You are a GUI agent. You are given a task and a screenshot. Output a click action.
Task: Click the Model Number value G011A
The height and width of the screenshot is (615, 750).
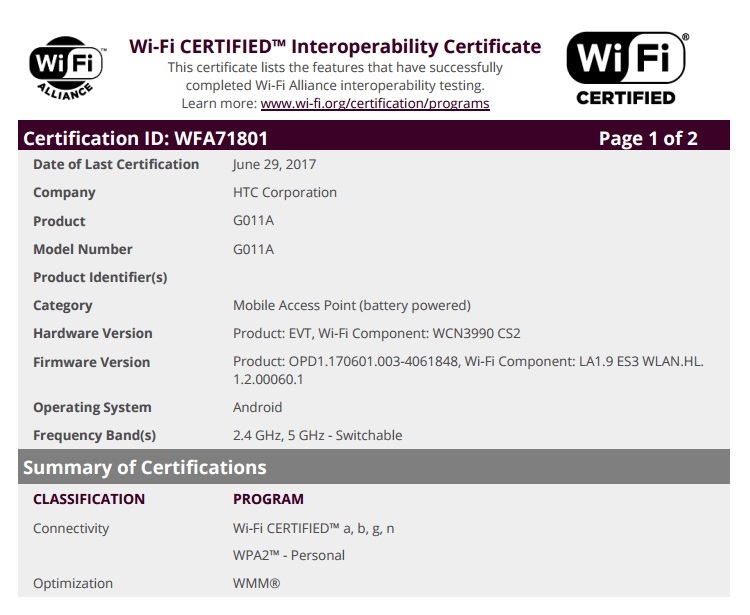pos(254,249)
